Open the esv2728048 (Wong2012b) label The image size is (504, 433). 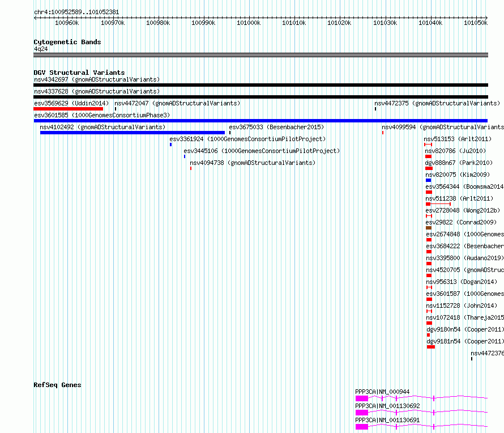click(463, 210)
